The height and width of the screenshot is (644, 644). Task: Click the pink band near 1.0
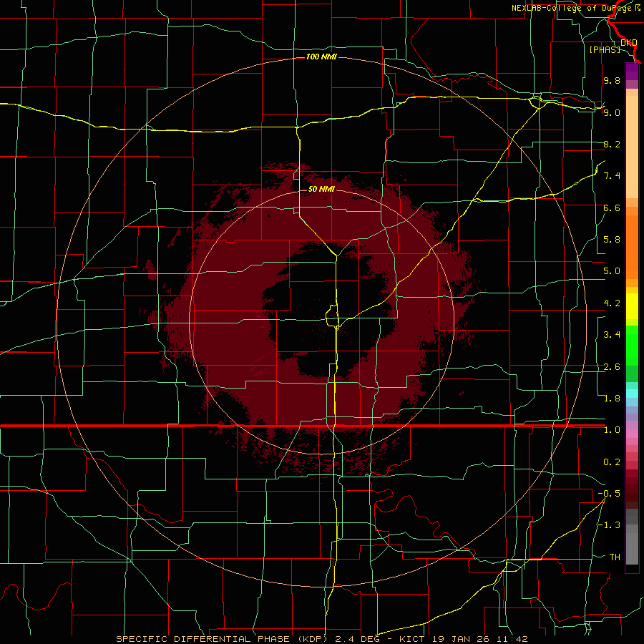point(632,434)
